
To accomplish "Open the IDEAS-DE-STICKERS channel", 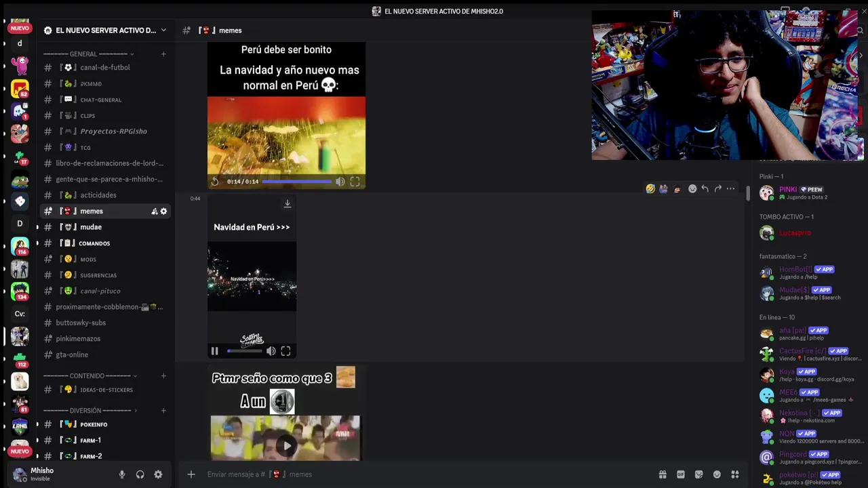I will 104,390.
